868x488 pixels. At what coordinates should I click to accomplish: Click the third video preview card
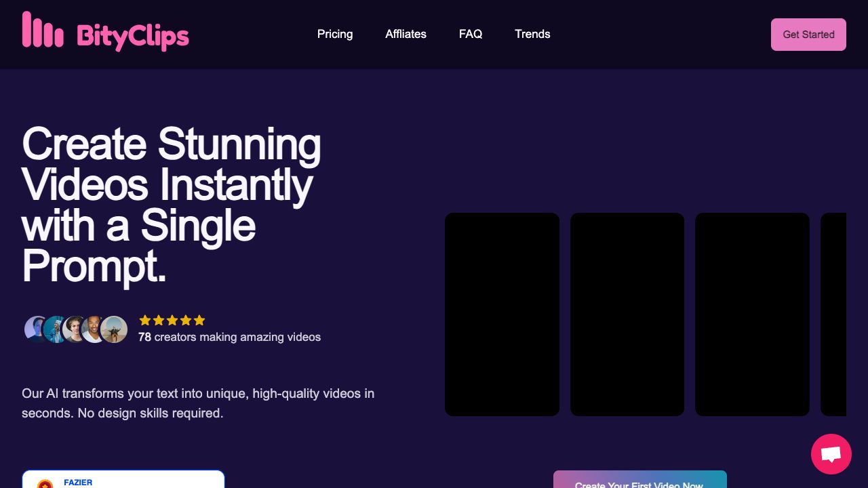coord(752,314)
